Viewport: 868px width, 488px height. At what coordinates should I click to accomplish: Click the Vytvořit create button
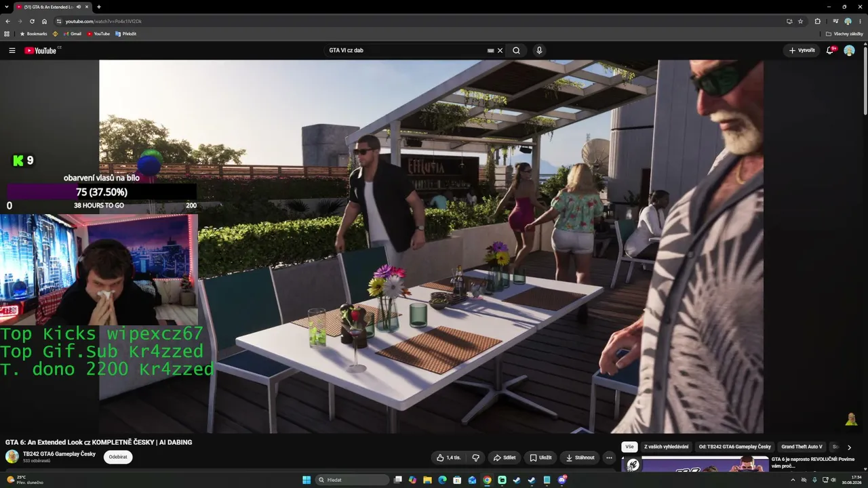802,50
